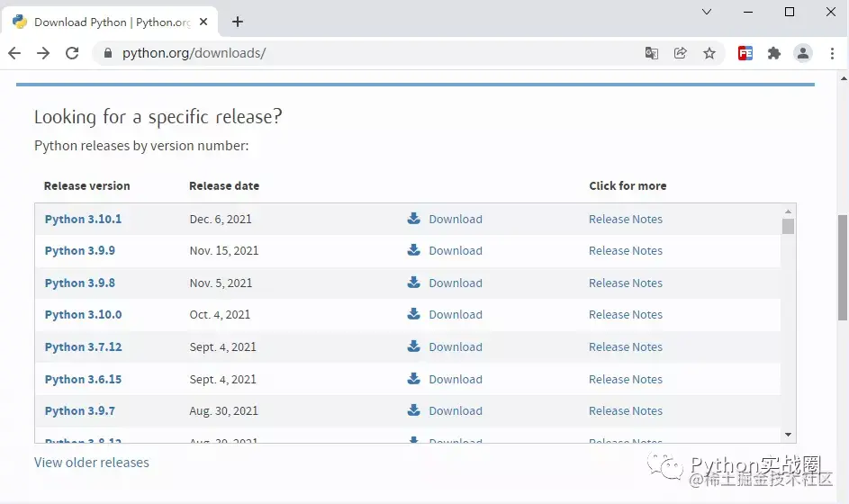Image resolution: width=849 pixels, height=504 pixels.
Task: View site lock security information
Action: (x=108, y=53)
